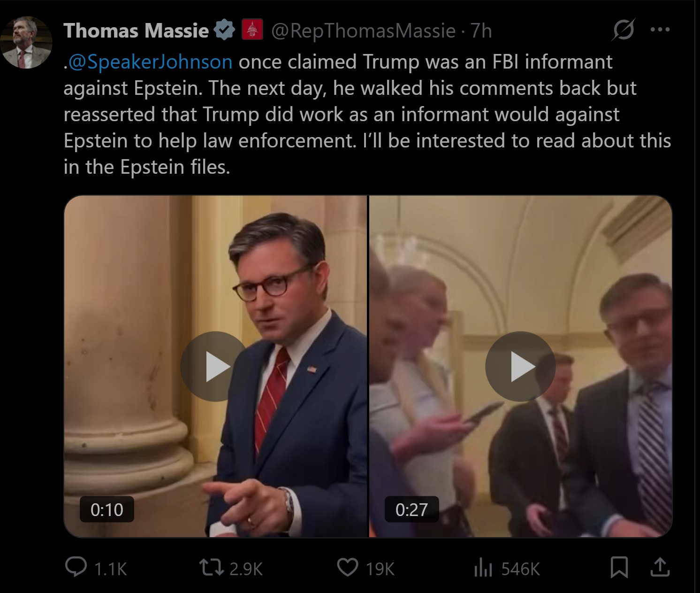This screenshot has height=593, width=700.
Task: Click the red GOP affiliation badge
Action: (x=252, y=31)
